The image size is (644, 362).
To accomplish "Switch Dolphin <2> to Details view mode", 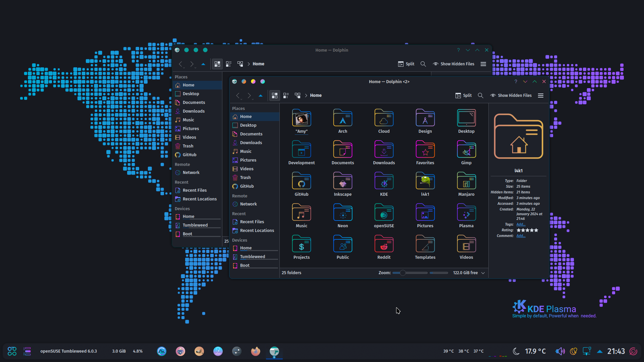I will tap(298, 96).
